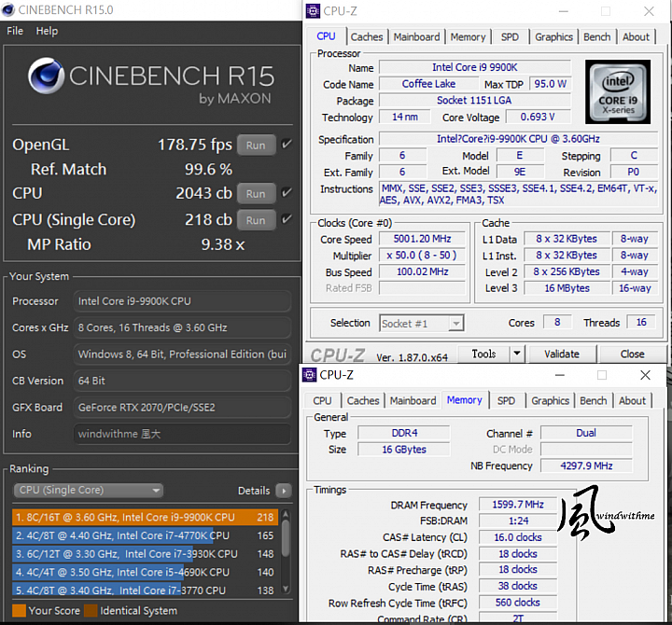
Task: Click the Details label in Ranking panel
Action: click(x=254, y=491)
